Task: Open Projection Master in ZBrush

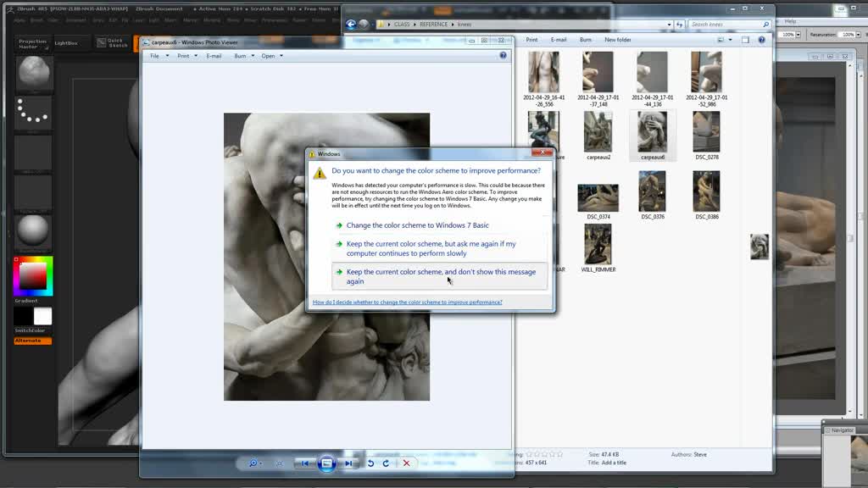Action: [33, 44]
